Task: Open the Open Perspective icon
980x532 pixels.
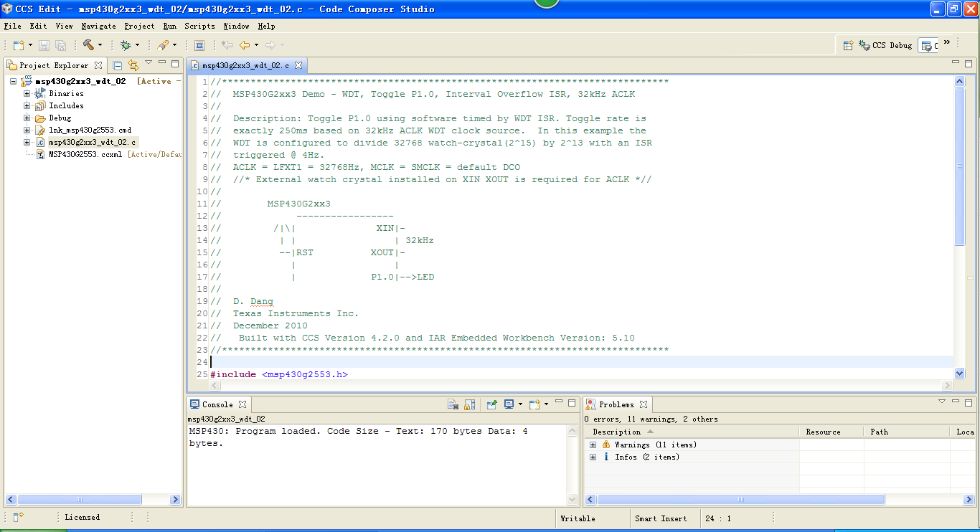Action: 848,45
